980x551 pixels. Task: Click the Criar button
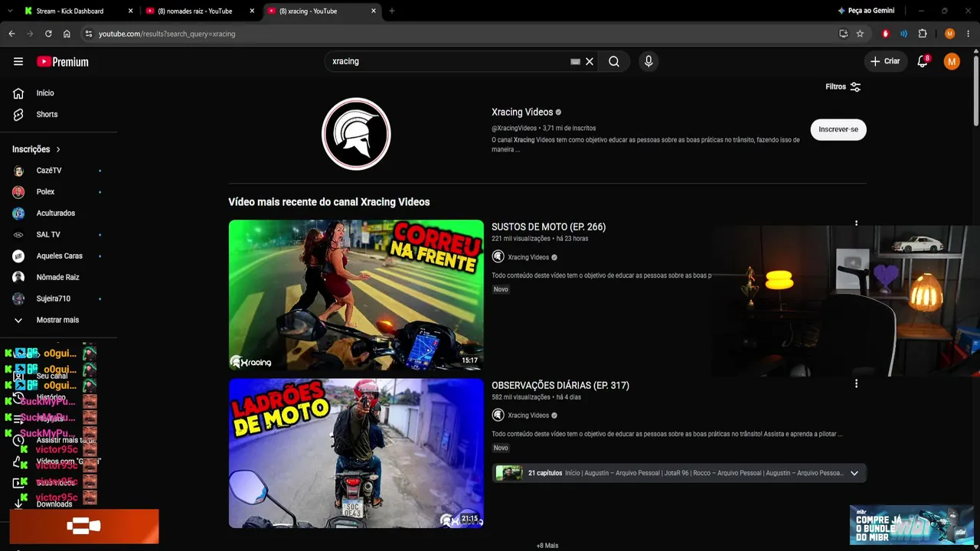point(886,62)
